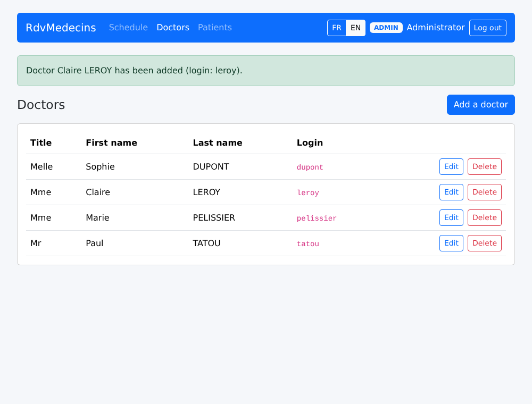Viewport: 532px width, 404px height.
Task: Select the 'tatou' login text
Action: coord(307,243)
